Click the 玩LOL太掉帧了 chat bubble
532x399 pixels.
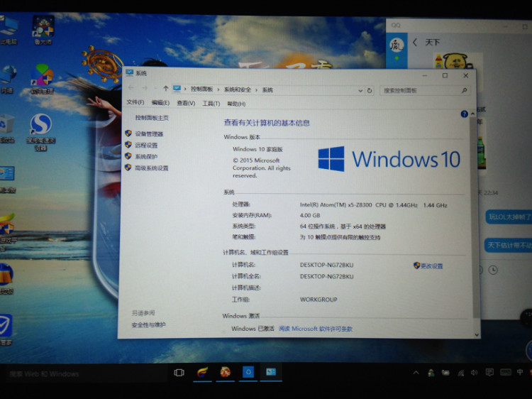point(509,217)
